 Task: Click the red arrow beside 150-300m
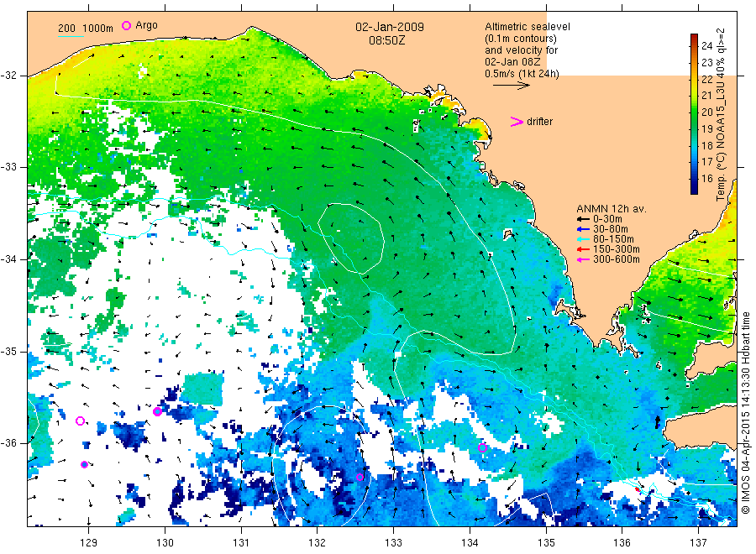(x=584, y=249)
